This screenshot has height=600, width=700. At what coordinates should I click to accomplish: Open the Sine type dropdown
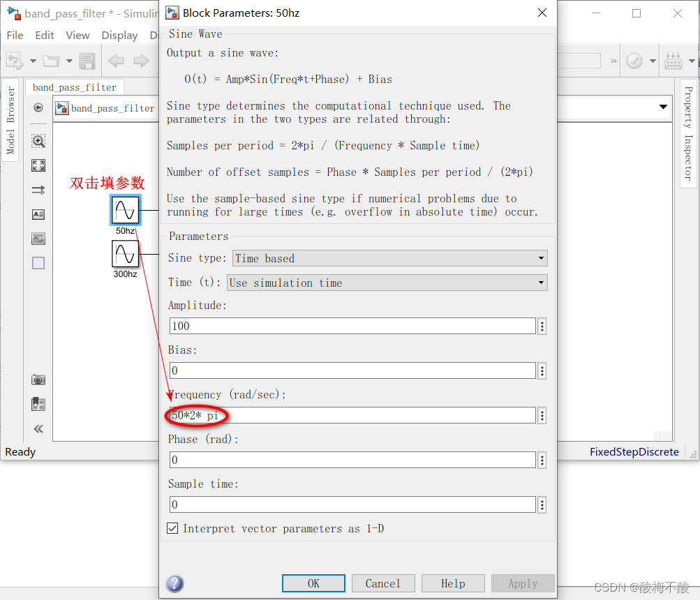click(x=390, y=258)
